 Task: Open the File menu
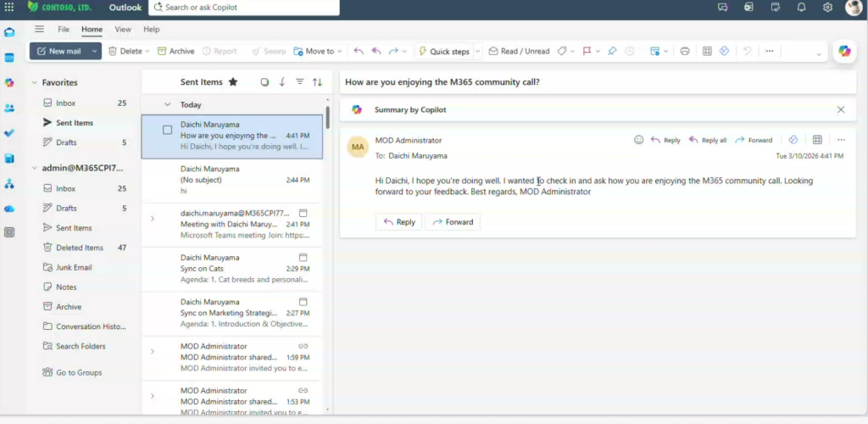64,29
